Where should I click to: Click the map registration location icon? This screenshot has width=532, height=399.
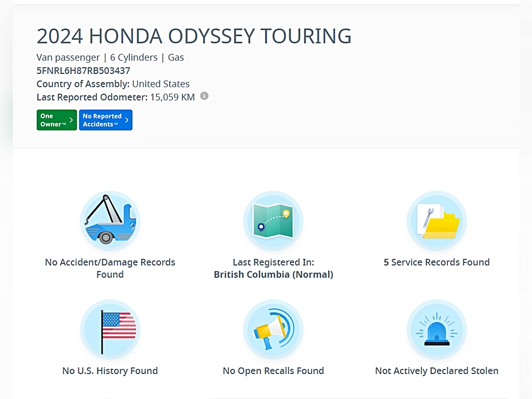[x=273, y=221]
